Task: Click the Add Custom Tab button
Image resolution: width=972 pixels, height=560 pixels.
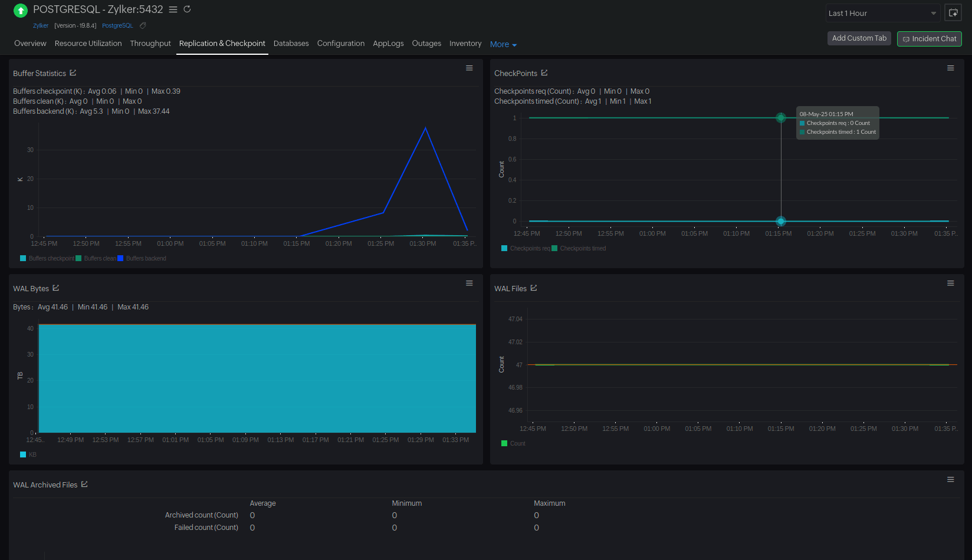Action: click(859, 38)
